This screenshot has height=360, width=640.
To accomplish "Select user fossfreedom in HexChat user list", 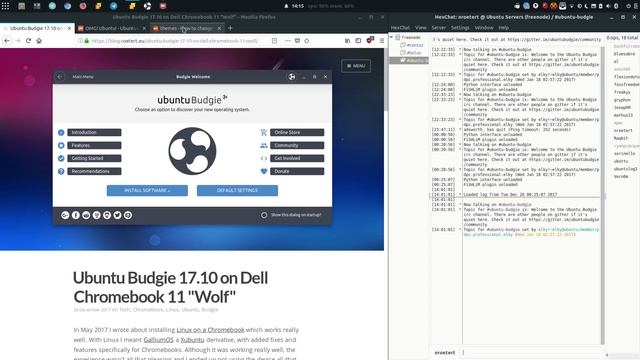I will coord(626,84).
